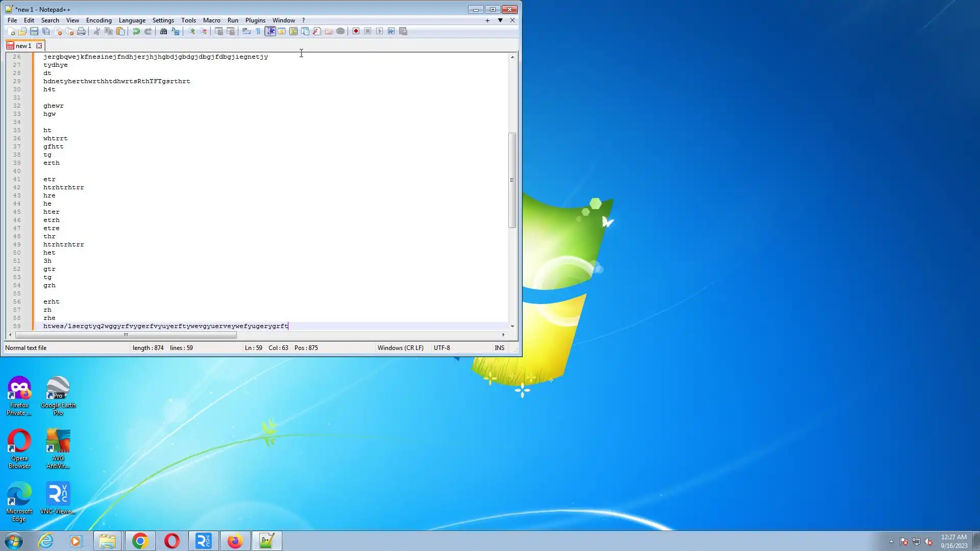Open the Plugins menu
The image size is (980, 551).
pos(255,20)
